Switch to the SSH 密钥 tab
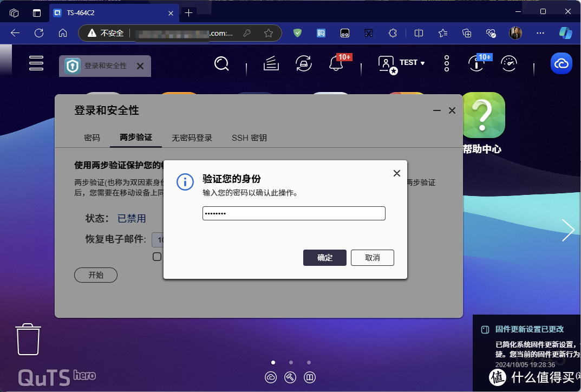The image size is (581, 392). click(249, 138)
